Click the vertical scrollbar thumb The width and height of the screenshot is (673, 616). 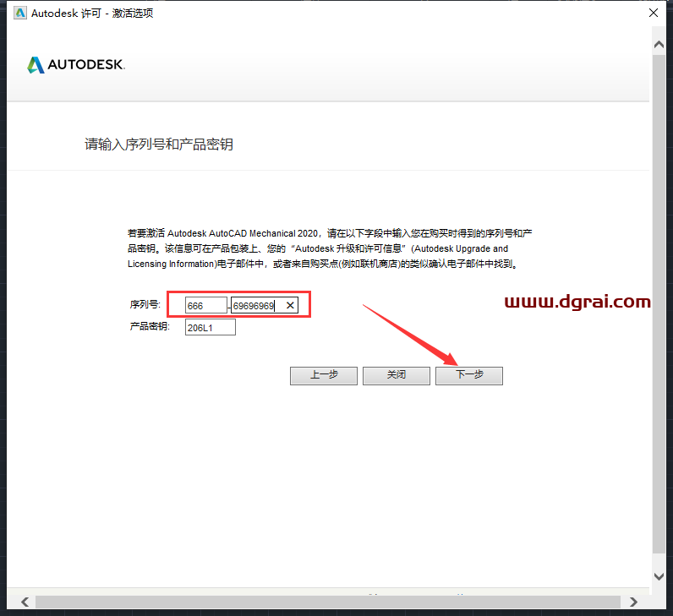[659, 303]
